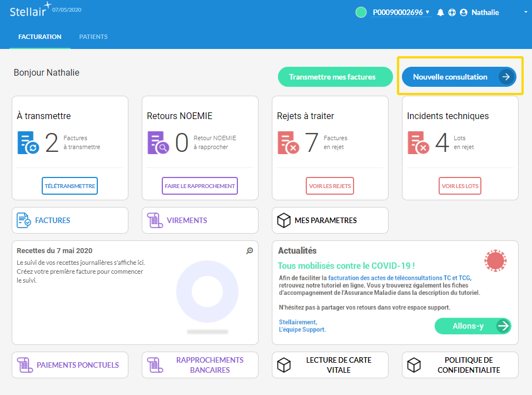Click the notification bell icon
The width and height of the screenshot is (532, 395).
(440, 13)
